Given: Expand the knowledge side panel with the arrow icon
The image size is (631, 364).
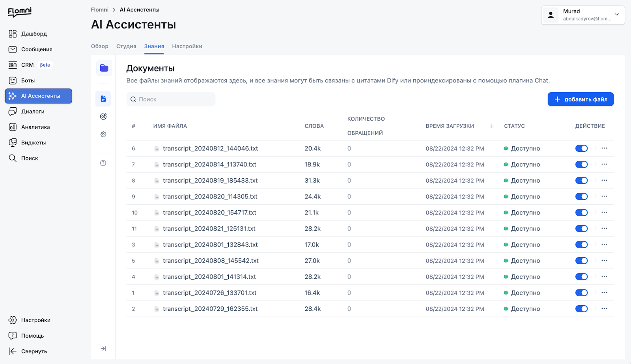Looking at the screenshot, I should coord(103,349).
